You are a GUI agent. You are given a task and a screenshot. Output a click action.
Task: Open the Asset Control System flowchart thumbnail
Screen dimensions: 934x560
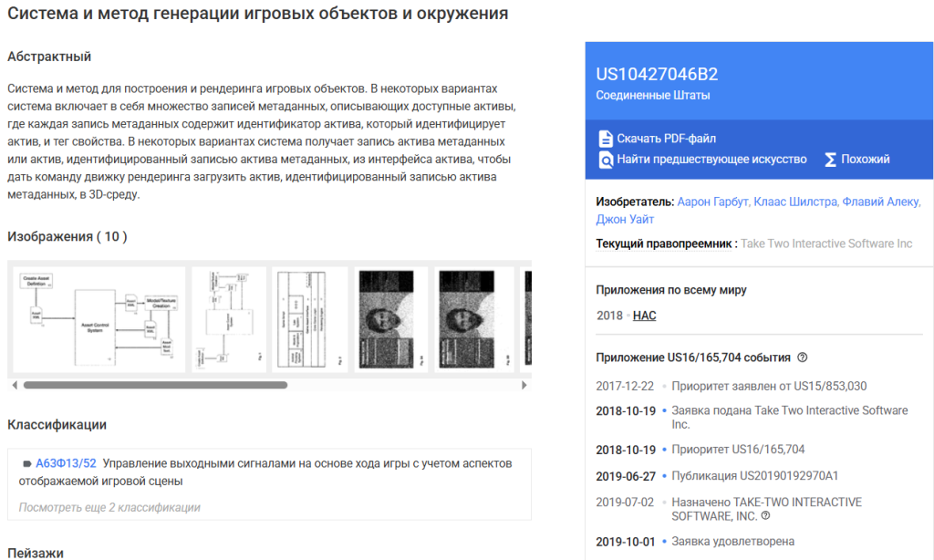click(x=99, y=319)
